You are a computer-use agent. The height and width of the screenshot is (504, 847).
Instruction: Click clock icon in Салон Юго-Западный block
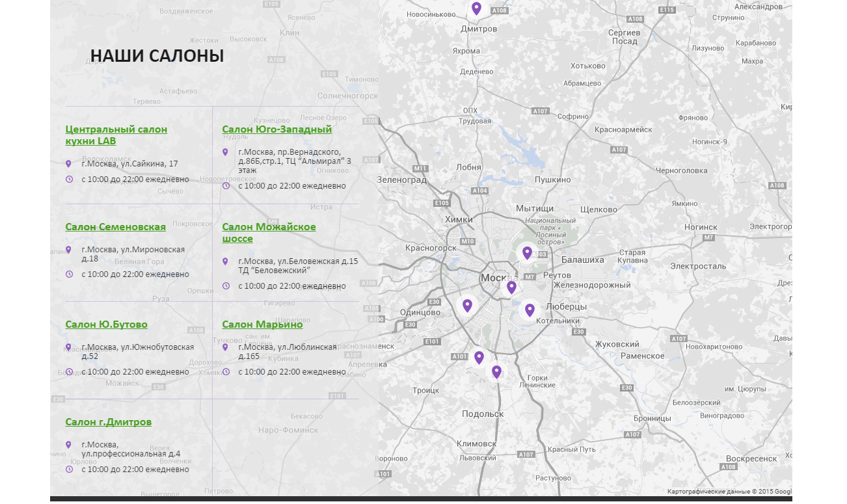click(x=226, y=185)
